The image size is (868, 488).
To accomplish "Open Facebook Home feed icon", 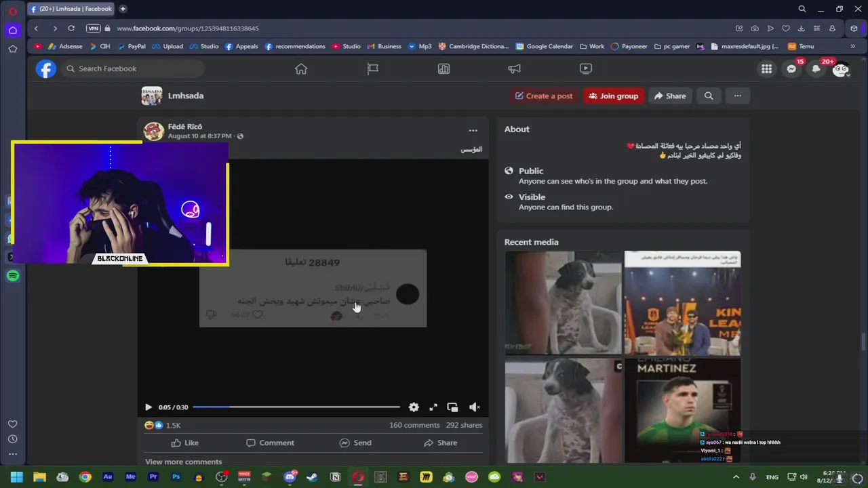I will pyautogui.click(x=301, y=68).
